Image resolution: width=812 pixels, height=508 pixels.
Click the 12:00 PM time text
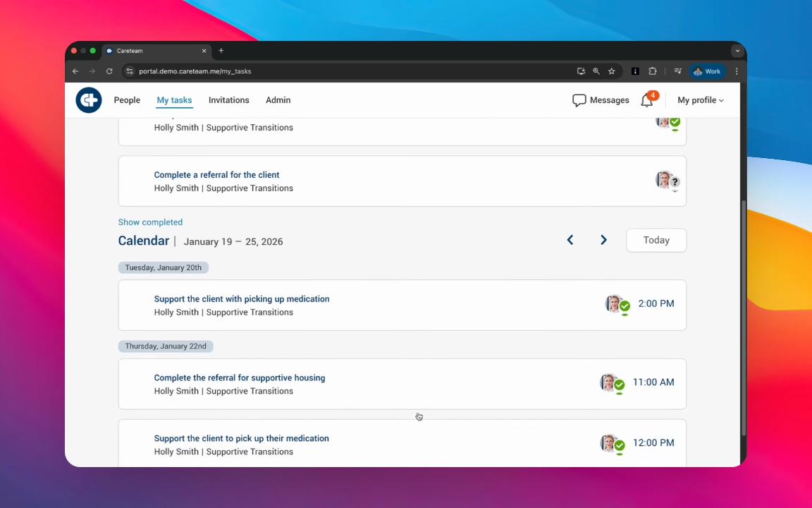click(653, 443)
